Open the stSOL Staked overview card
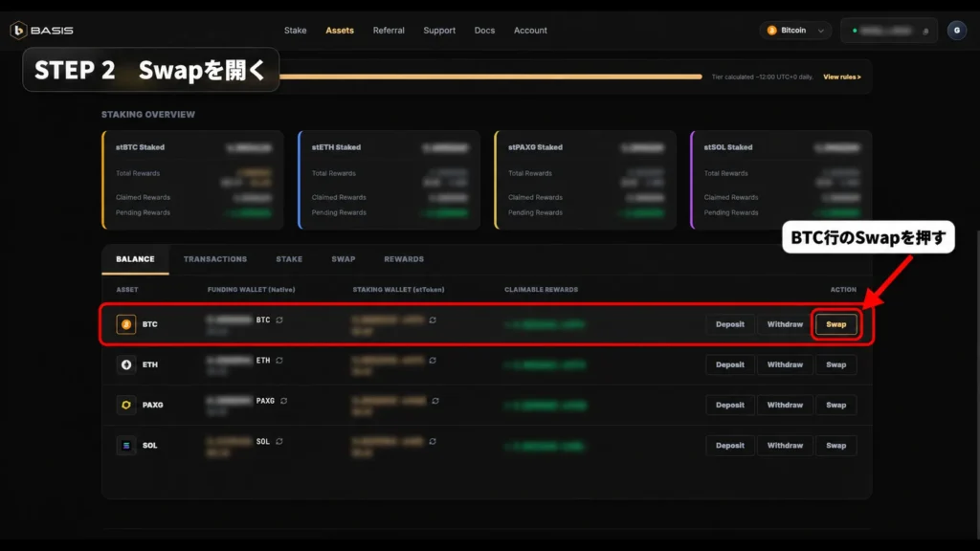980x551 pixels. coord(781,180)
